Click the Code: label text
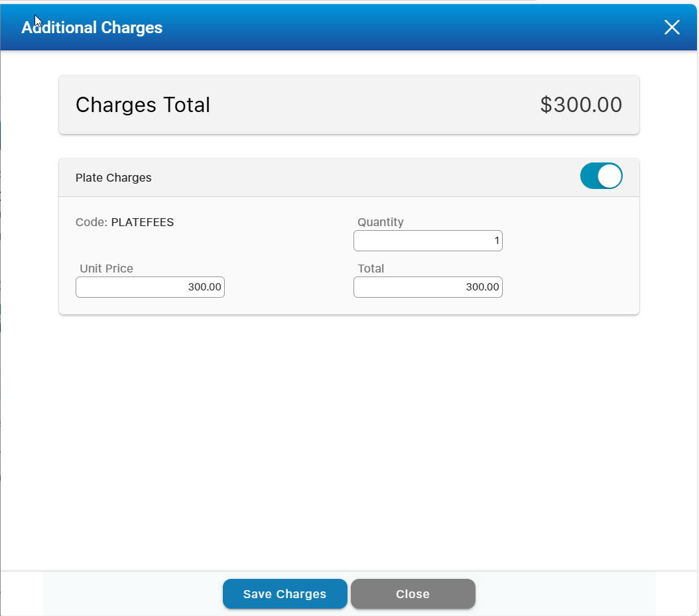Viewport: 699px width, 616px height. pos(92,222)
